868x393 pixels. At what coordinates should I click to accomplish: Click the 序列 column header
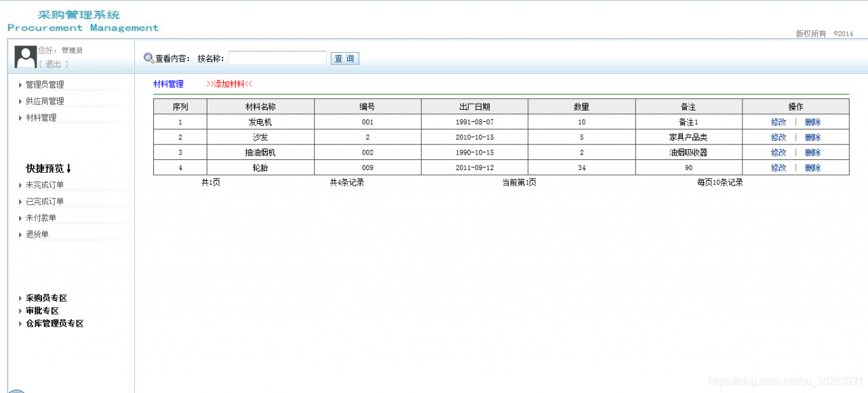180,106
